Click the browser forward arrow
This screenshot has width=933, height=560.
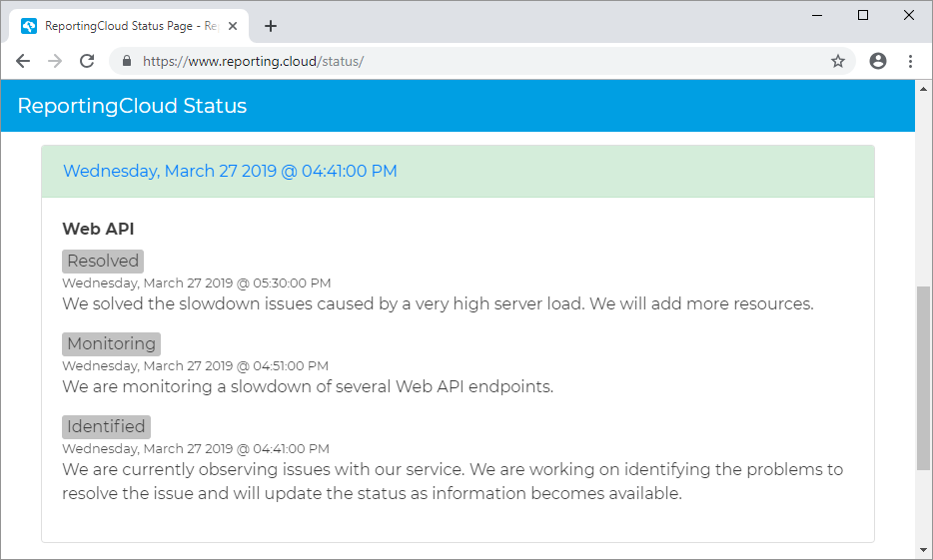[x=55, y=61]
